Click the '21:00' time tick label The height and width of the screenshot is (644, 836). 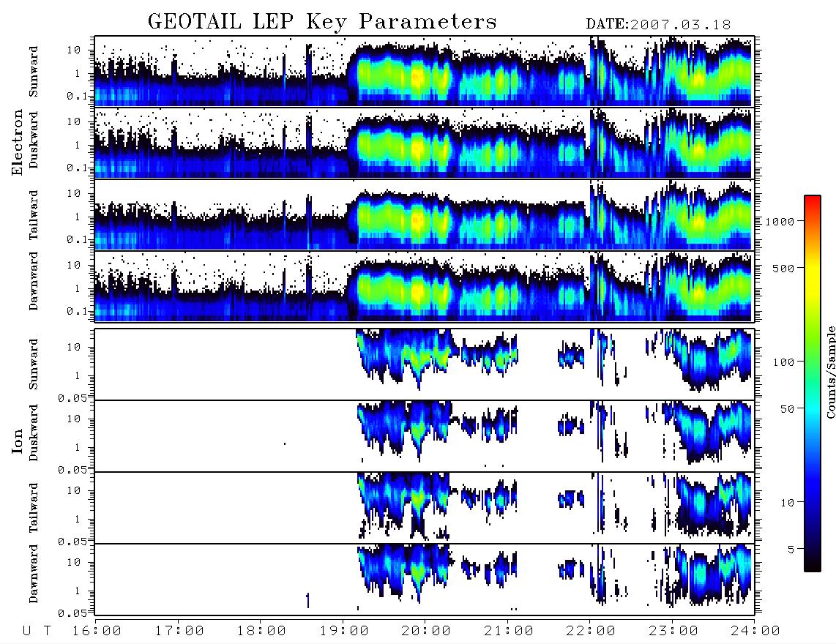click(x=510, y=632)
